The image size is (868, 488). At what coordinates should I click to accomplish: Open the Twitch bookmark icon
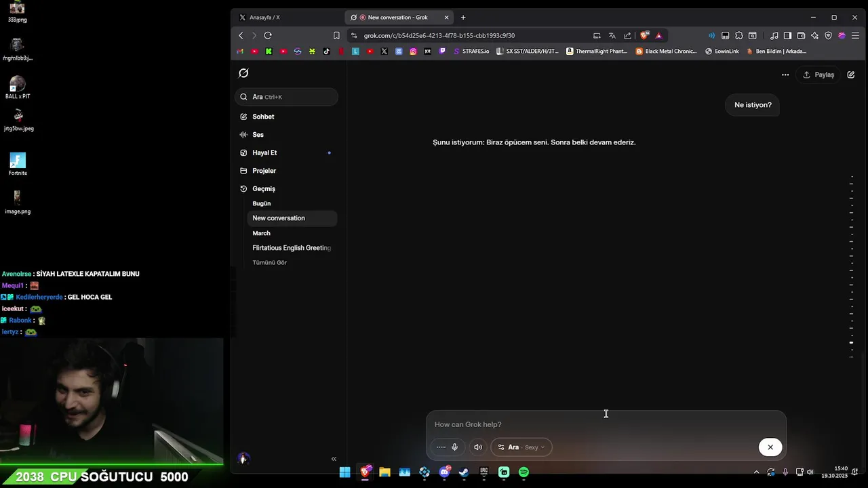(442, 51)
